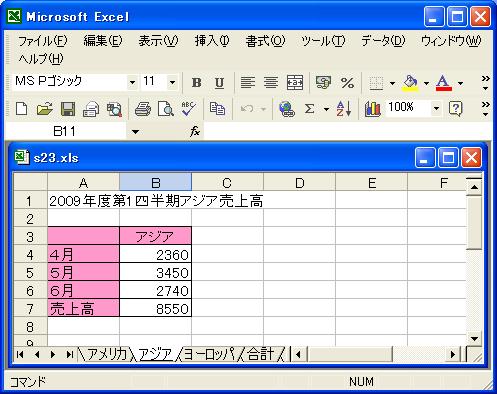
Task: Click the Percent Style icon
Action: click(347, 83)
